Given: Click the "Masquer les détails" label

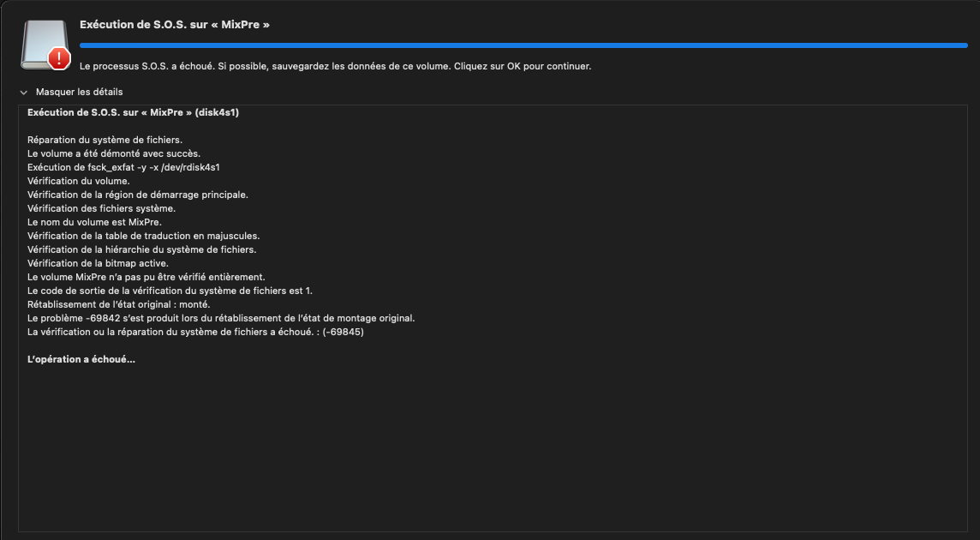Looking at the screenshot, I should coord(79,92).
